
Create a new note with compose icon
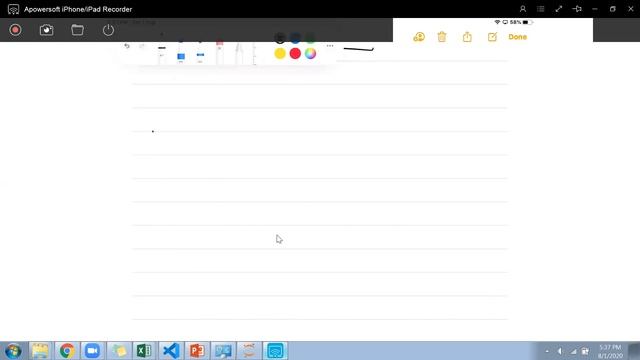(x=492, y=37)
